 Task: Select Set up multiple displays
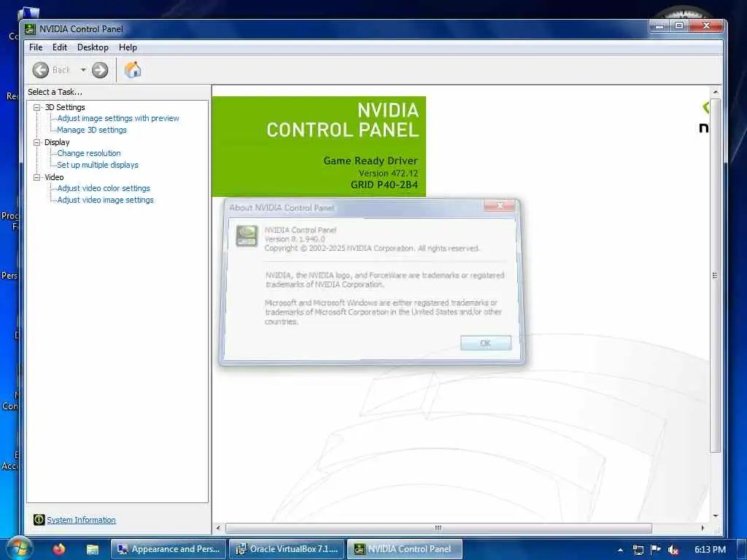coord(98,165)
